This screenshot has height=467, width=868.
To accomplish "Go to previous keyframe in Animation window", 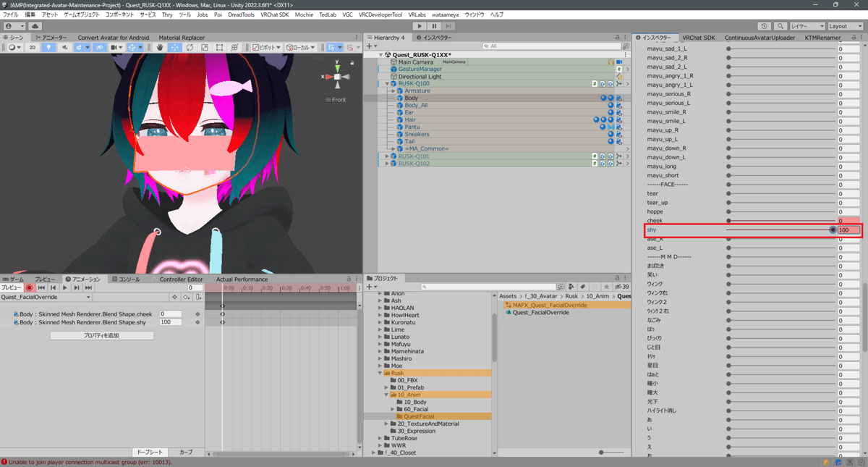I will (x=53, y=287).
